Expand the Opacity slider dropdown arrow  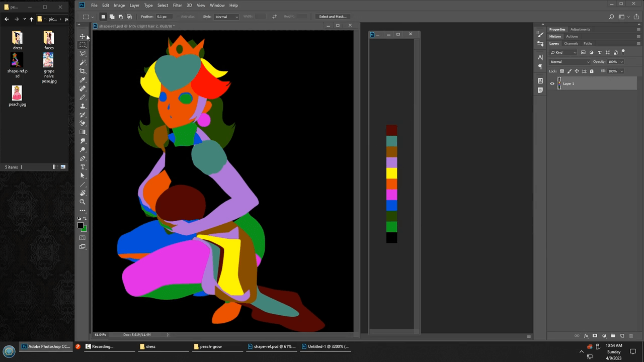click(622, 62)
